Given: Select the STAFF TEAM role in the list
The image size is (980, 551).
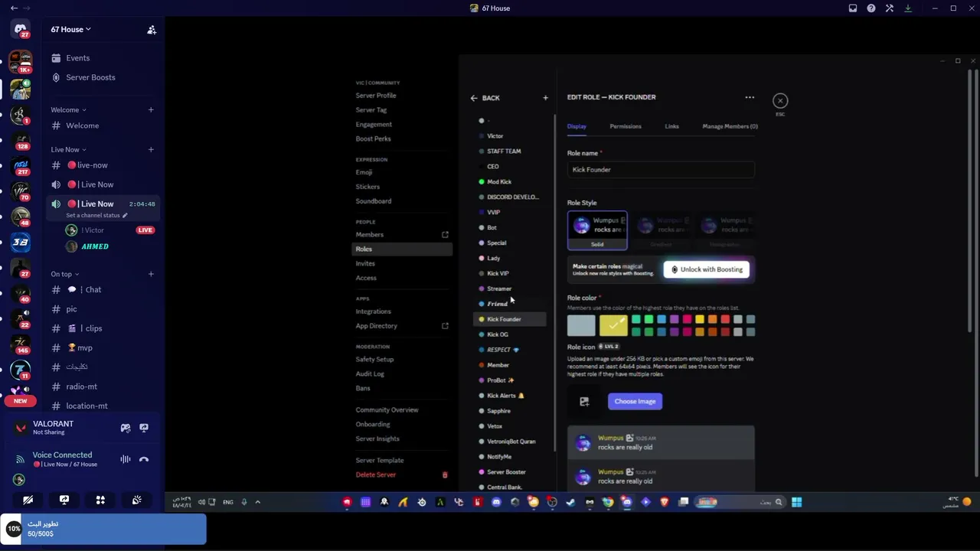Looking at the screenshot, I should tap(504, 151).
